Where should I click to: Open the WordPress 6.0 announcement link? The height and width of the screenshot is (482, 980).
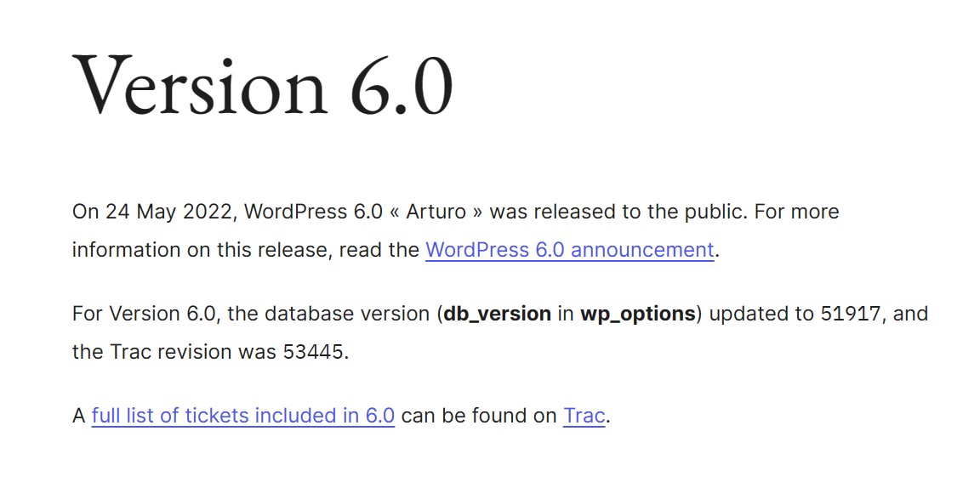click(569, 250)
